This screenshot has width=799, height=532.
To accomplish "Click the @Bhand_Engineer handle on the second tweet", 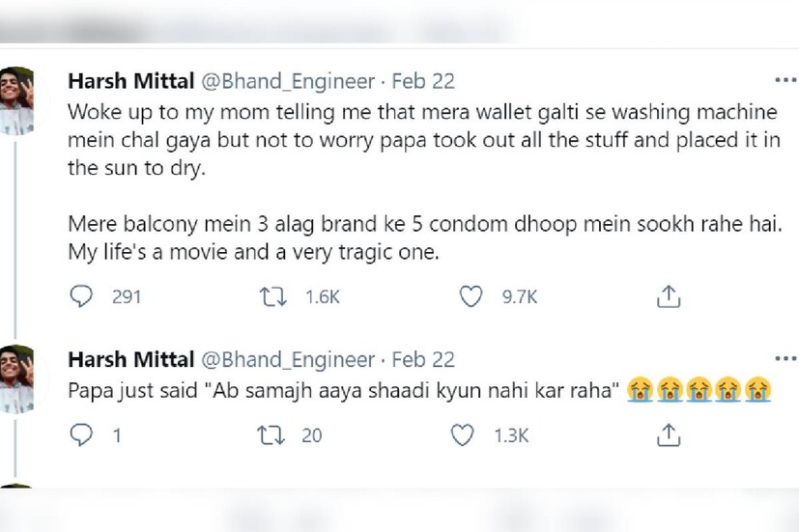I will coord(287,360).
